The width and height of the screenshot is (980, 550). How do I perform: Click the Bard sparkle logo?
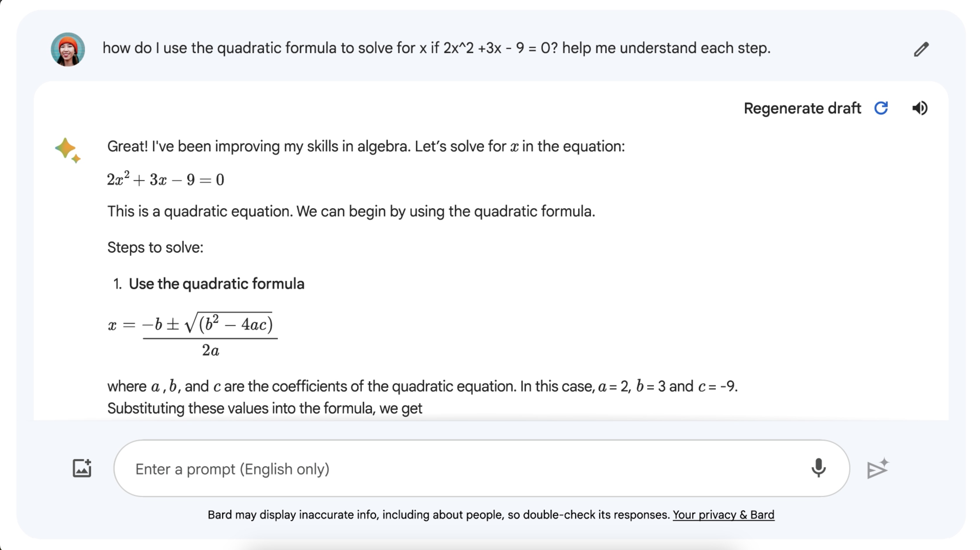(x=68, y=150)
